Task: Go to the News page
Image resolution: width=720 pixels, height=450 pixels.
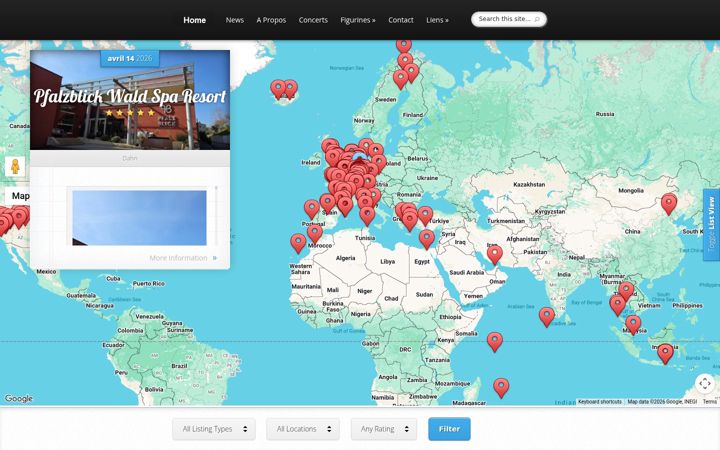Action: click(x=234, y=20)
